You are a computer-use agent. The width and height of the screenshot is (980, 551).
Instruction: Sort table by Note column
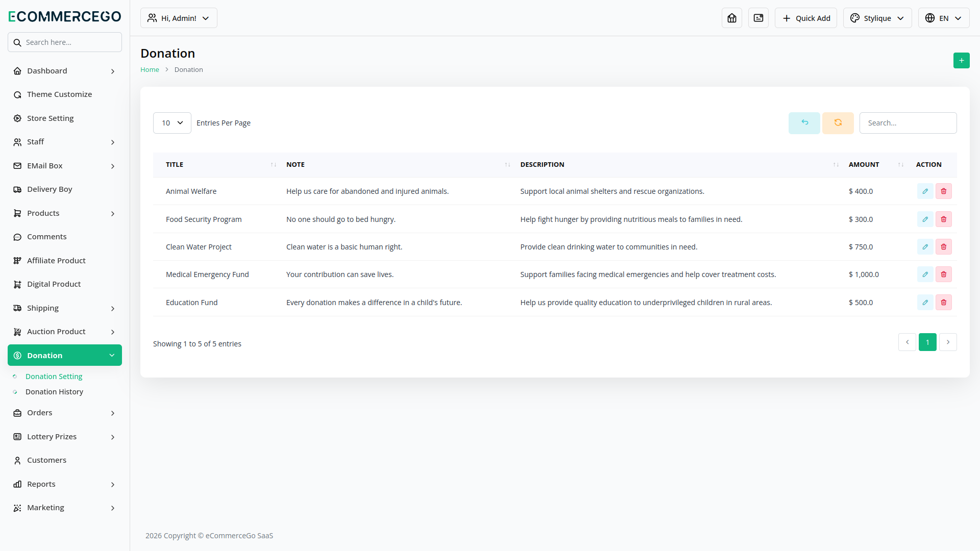pos(398,165)
